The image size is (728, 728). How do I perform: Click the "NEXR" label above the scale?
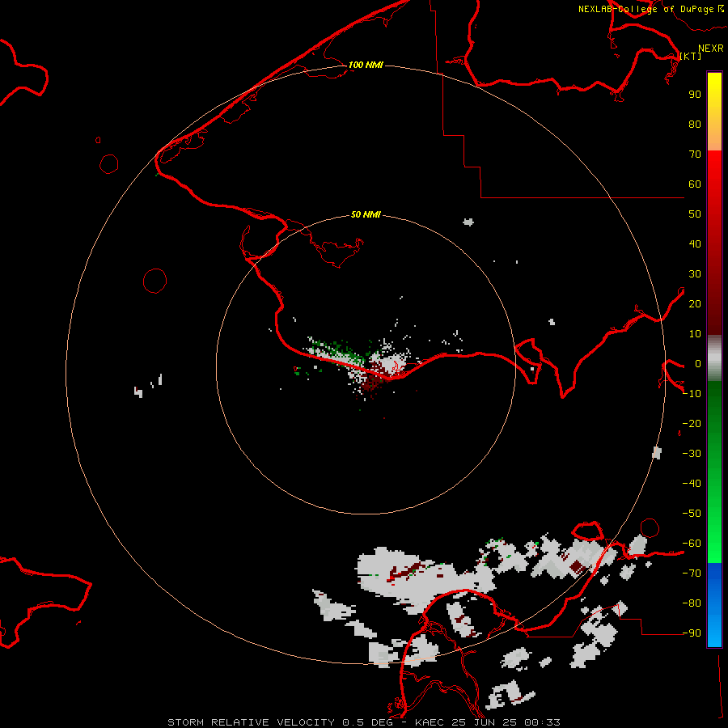710,49
